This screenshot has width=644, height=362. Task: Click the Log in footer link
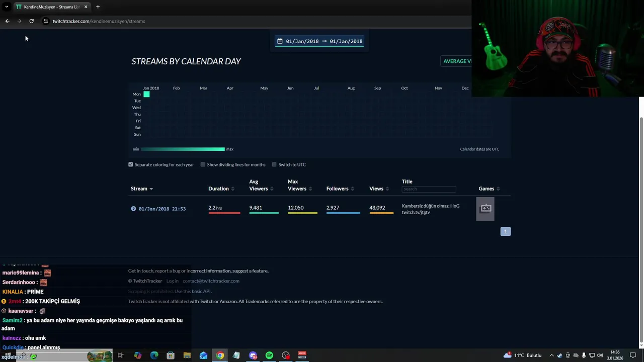point(173,281)
